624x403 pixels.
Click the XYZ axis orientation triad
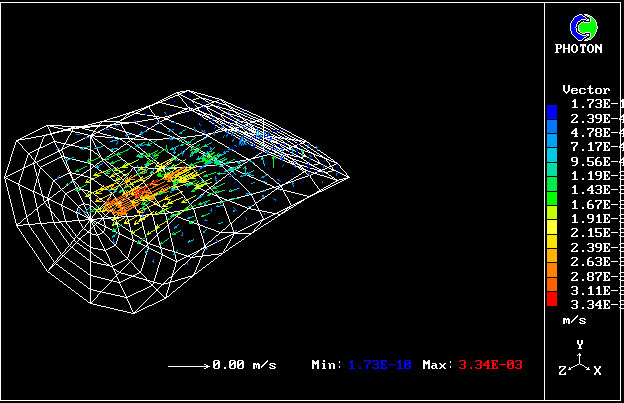[578, 361]
